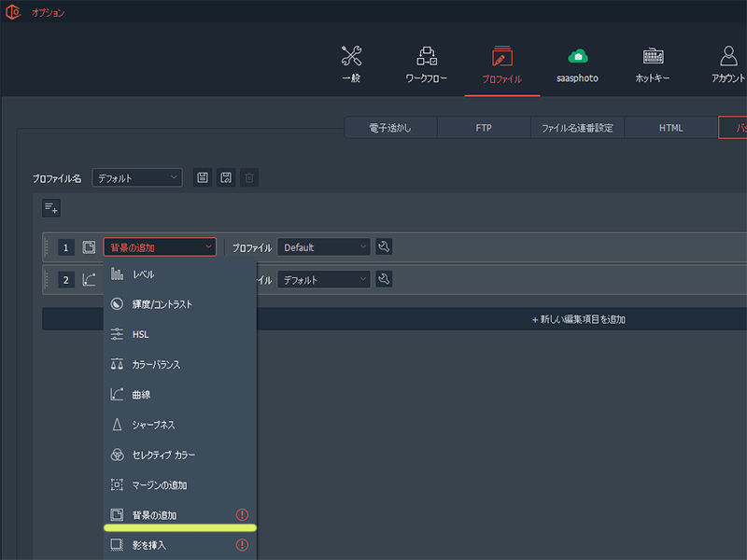The height and width of the screenshot is (560, 747).
Task: Expand the プロファイル名 デフォルト dropdown
Action: click(136, 177)
